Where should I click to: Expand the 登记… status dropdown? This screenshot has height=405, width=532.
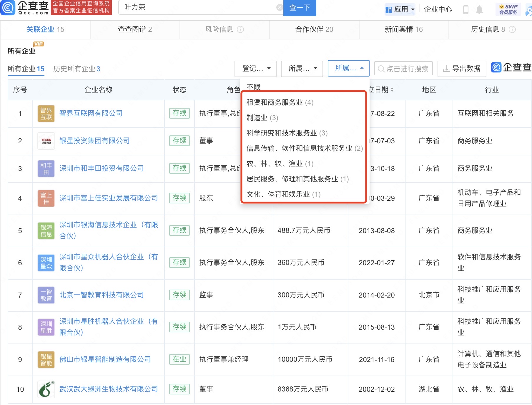pyautogui.click(x=255, y=69)
